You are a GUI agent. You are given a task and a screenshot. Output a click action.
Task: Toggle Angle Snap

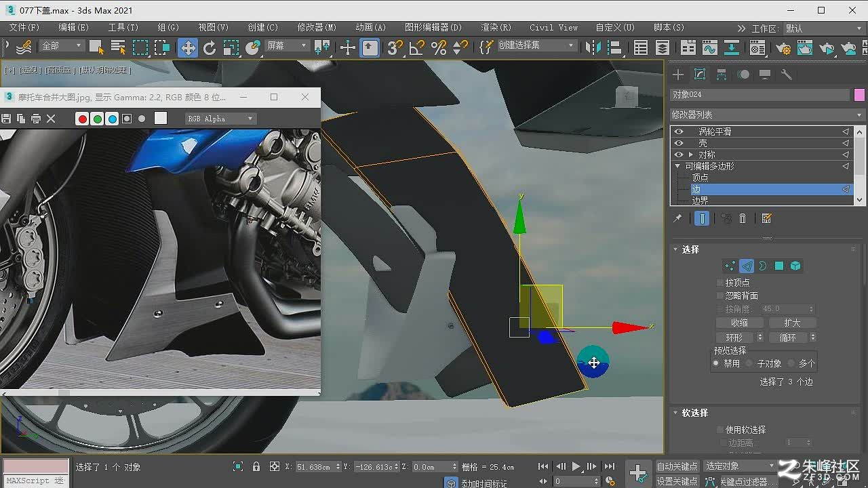(x=417, y=47)
